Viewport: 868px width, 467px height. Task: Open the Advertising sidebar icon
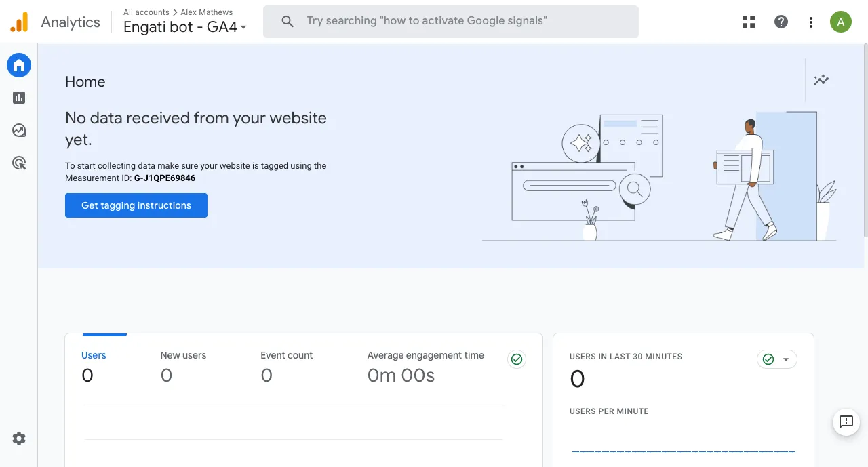point(19,163)
